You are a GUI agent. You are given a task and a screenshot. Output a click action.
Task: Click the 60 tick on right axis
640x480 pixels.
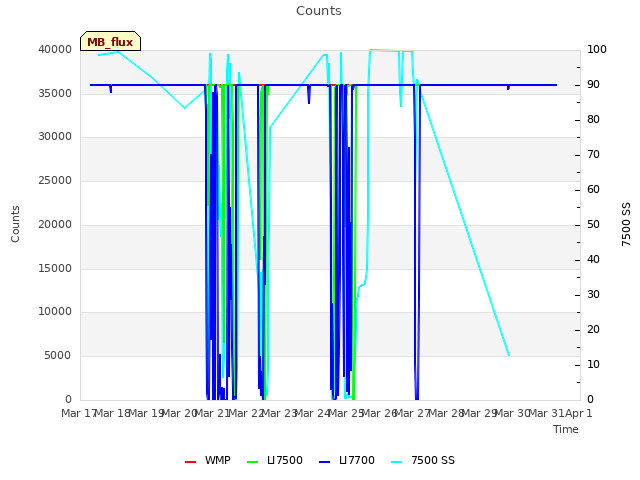[x=593, y=189]
